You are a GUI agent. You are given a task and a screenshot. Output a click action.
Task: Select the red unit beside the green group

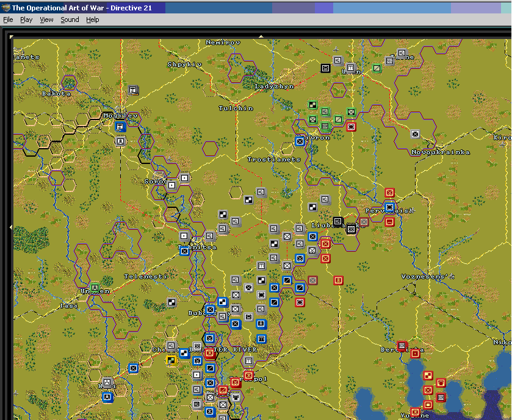pyautogui.click(x=351, y=127)
